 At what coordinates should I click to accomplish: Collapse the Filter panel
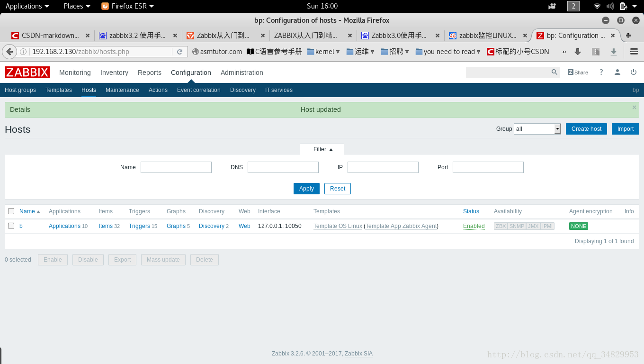pos(322,149)
